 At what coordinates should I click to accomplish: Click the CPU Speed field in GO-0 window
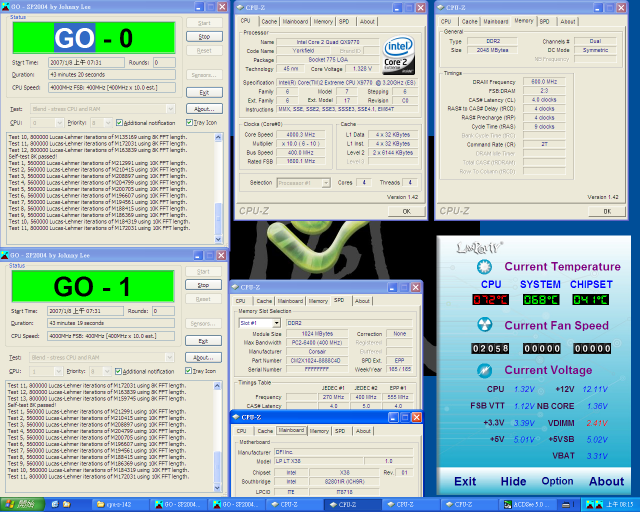(x=112, y=87)
